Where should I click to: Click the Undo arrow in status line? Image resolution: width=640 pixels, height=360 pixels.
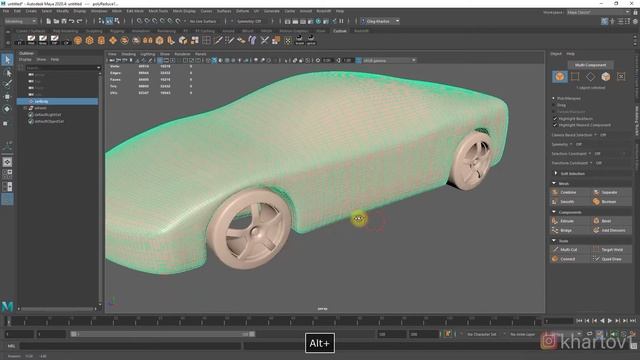72,21
